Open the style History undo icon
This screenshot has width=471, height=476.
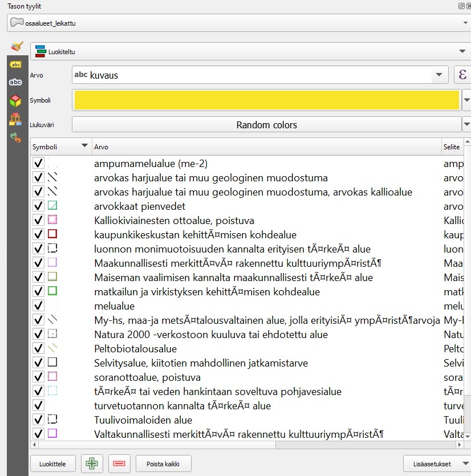pos(15,137)
